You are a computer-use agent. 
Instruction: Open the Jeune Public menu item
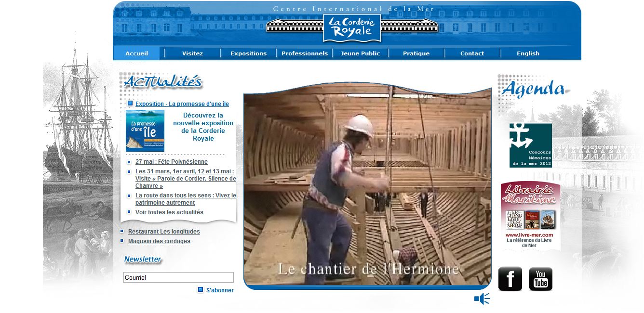[360, 53]
